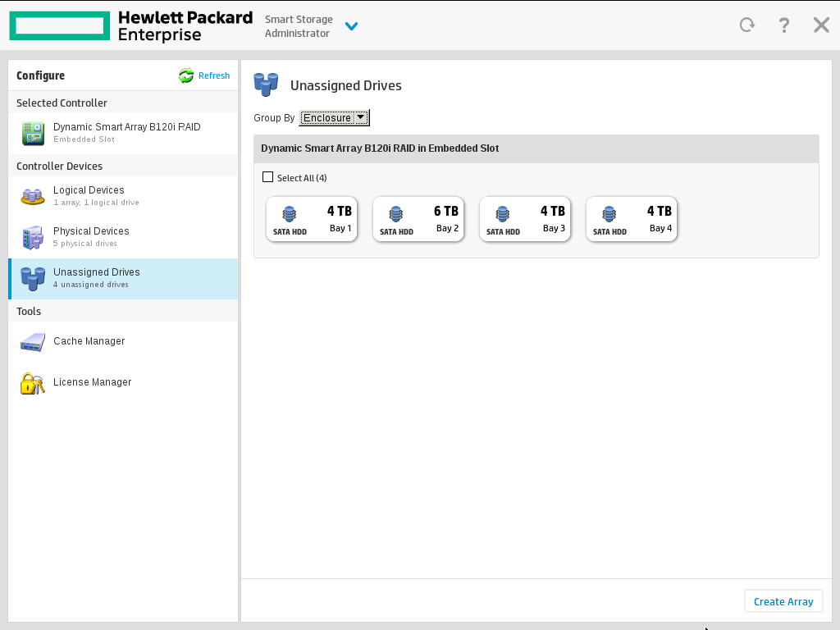Select the 4 TB drive in Bay 4
The width and height of the screenshot is (840, 630).
click(x=632, y=219)
